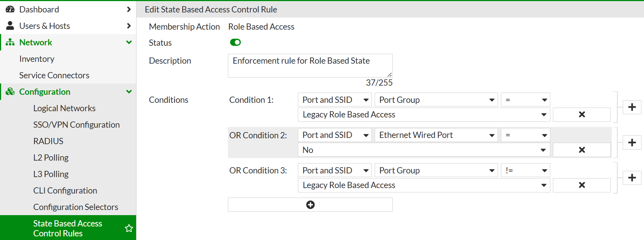Open Condition 1 Port Group dropdown

(x=436, y=100)
